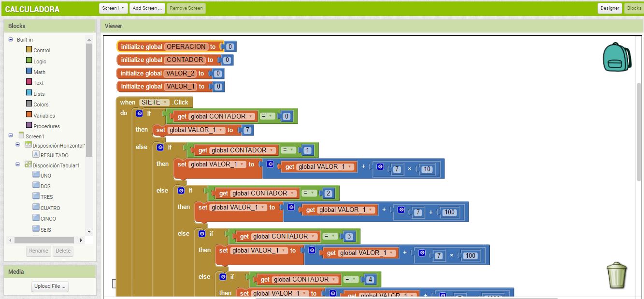Viewport: 644px width, 299px height.
Task: Click the mutator gear on the CONTADOR = 2 if block
Action: pyautogui.click(x=181, y=190)
